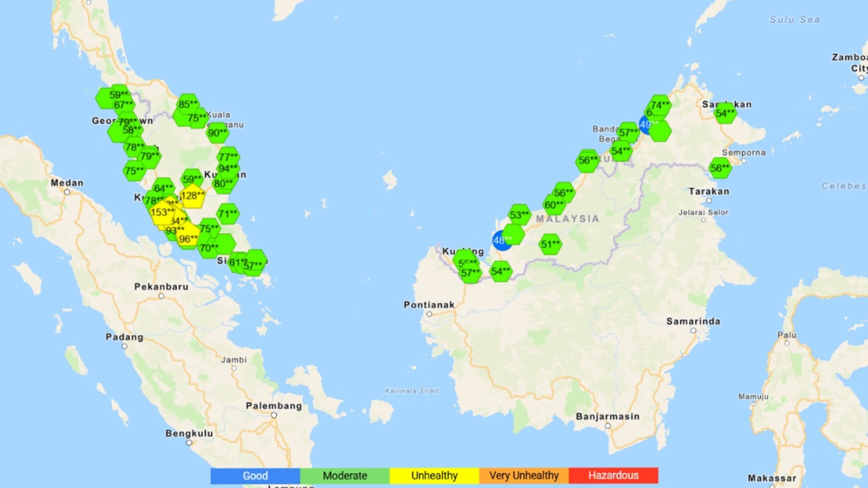Click the blue Good legend swatch
This screenshot has height=488, width=868.
click(x=255, y=475)
